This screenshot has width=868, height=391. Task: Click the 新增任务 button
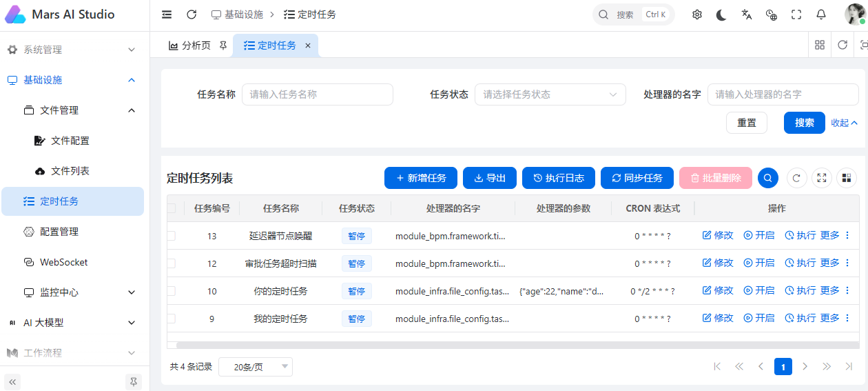421,178
